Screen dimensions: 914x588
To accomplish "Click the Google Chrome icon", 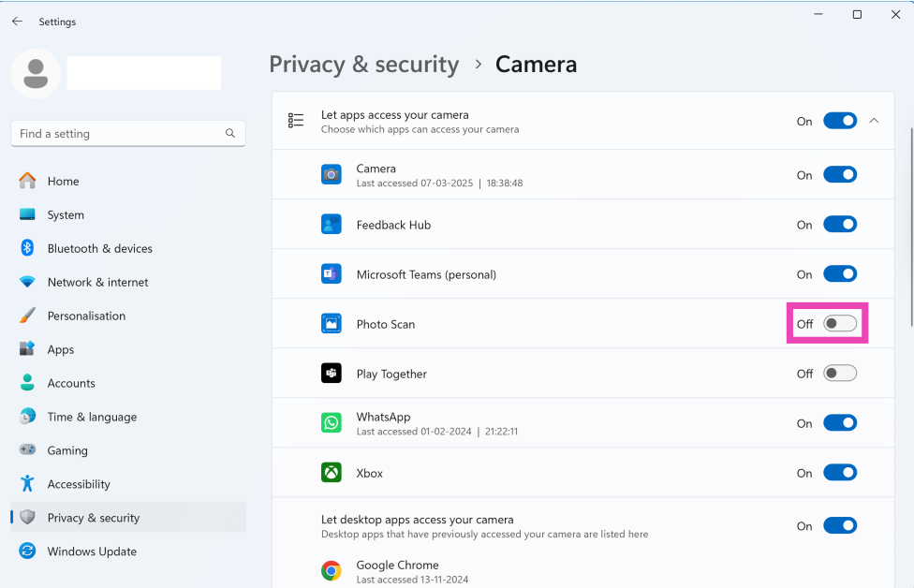I will [x=332, y=571].
